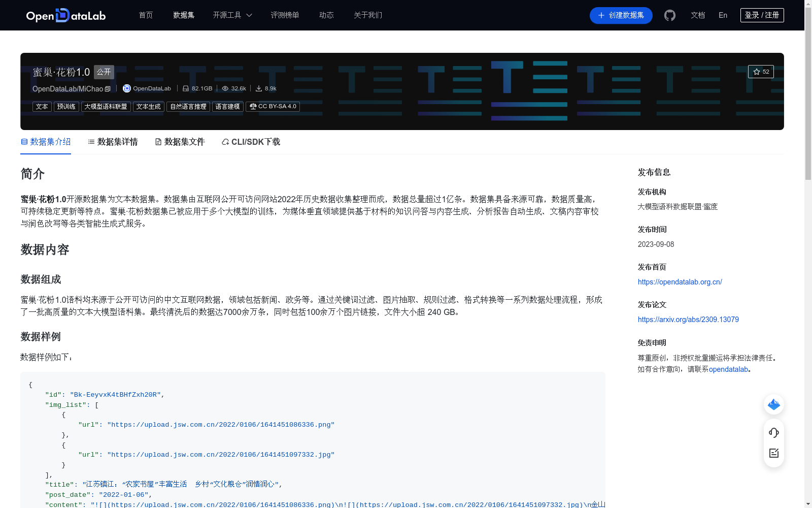Click the plus icon on 创建数据集
This screenshot has height=508, width=812.
pyautogui.click(x=601, y=15)
